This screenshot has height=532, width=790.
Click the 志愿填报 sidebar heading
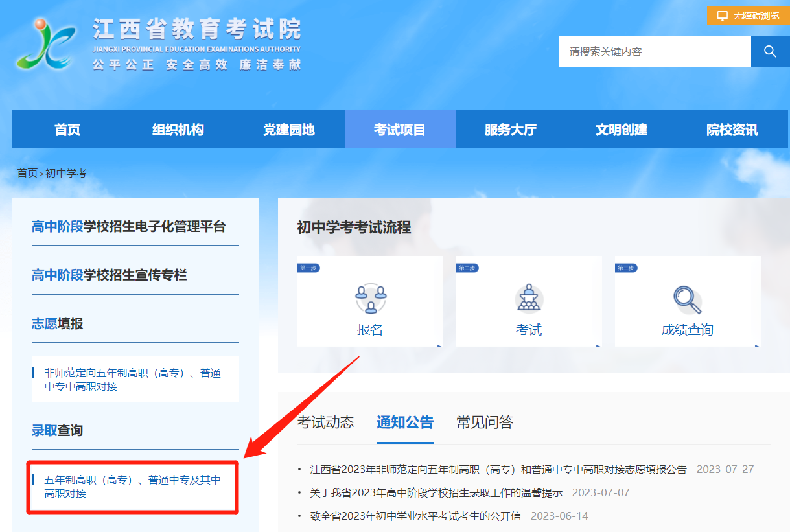[x=58, y=323]
